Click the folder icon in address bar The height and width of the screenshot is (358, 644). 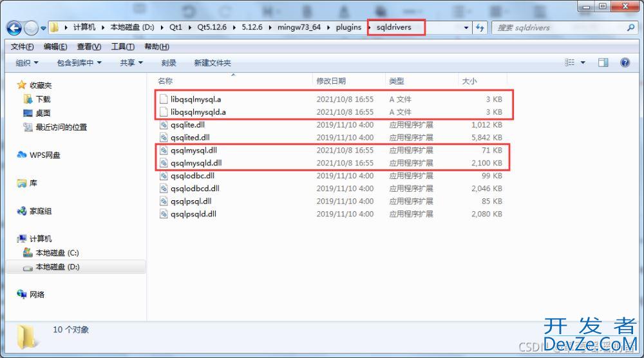pos(54,28)
